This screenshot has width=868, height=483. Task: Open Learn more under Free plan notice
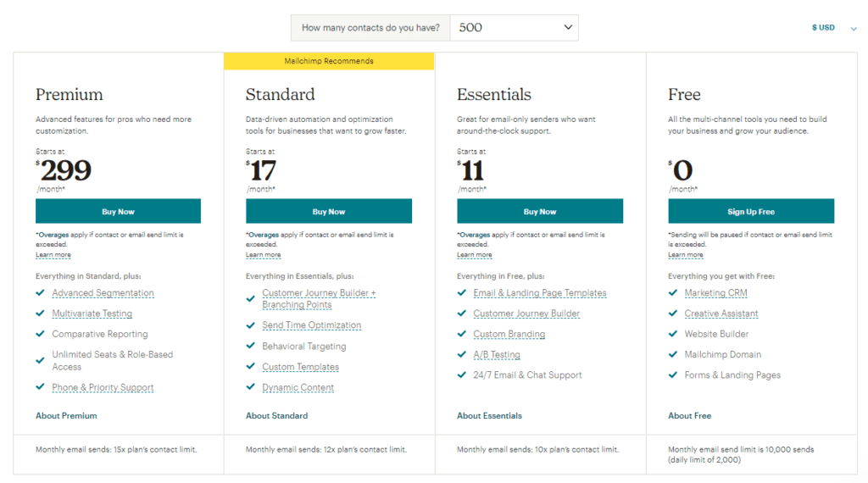685,255
